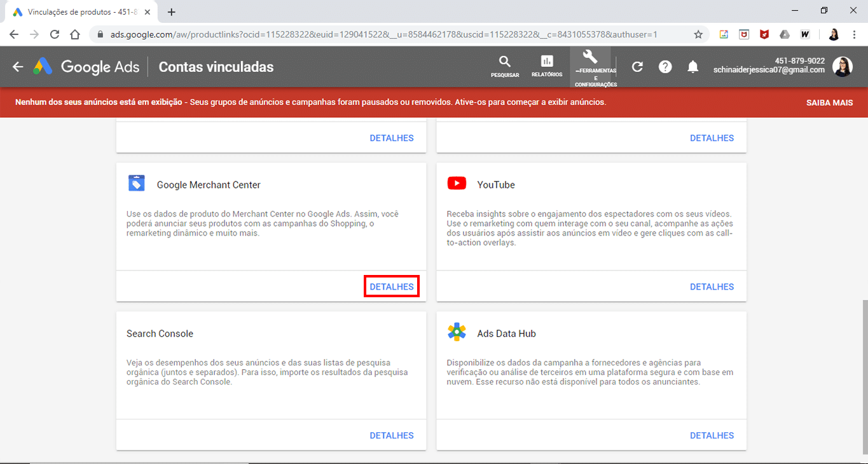The width and height of the screenshot is (868, 464).
Task: Click the account email schinaiderjessica07@gmail.com
Action: 769,71
